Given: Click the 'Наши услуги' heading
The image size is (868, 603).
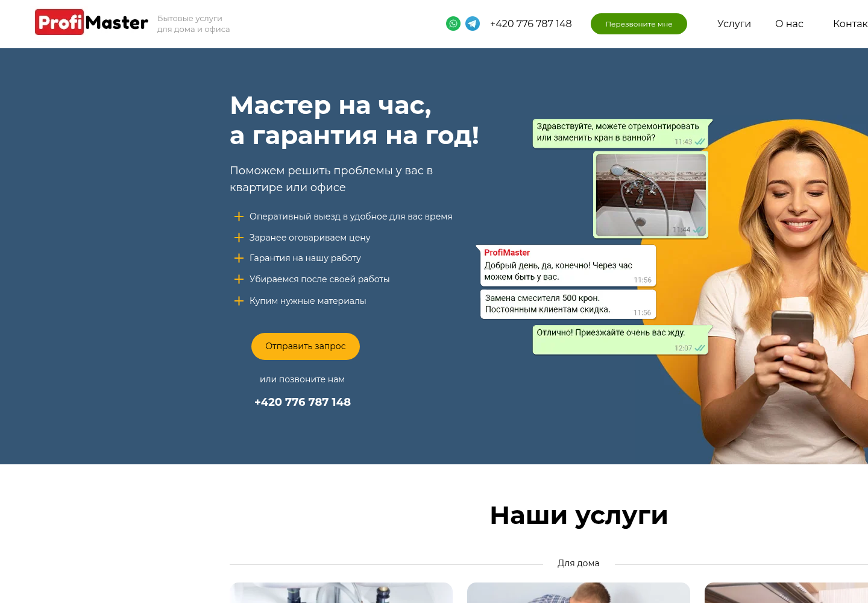Looking at the screenshot, I should click(579, 515).
